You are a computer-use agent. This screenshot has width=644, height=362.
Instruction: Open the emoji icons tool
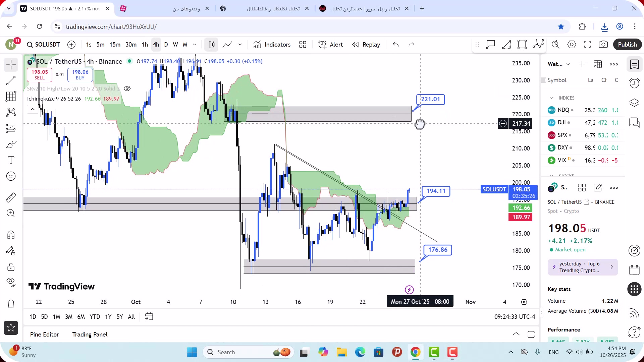pos(11,176)
